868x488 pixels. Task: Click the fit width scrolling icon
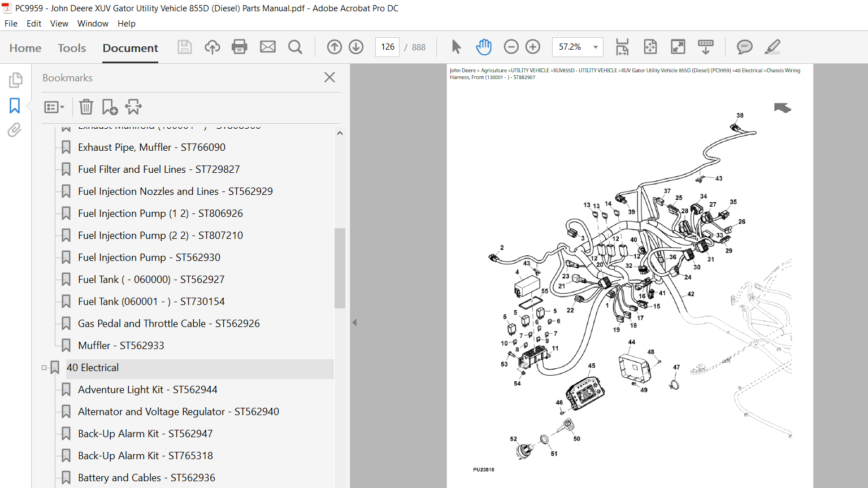(622, 47)
